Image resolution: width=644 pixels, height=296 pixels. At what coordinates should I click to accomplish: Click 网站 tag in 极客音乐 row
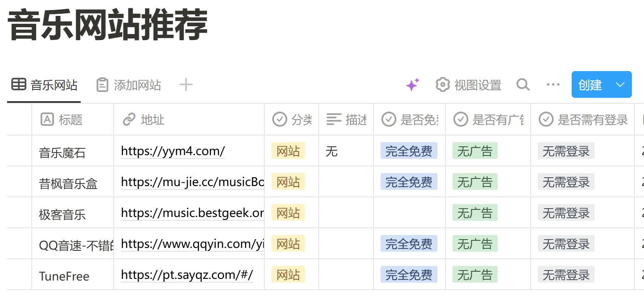pyautogui.click(x=288, y=213)
